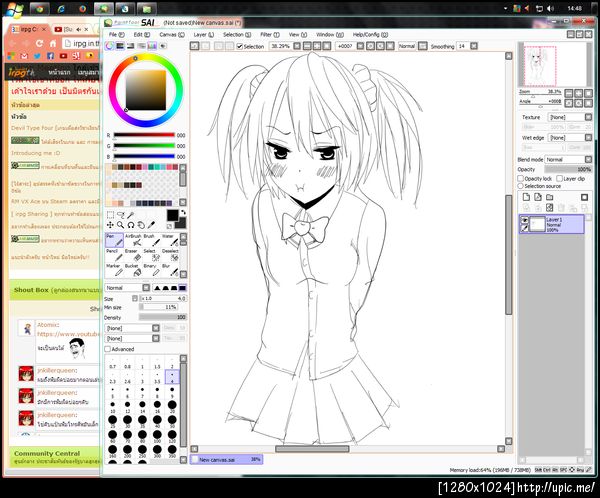The image size is (600, 498).
Task: Pick the Eyedropper color picker tool
Action: 152,225
